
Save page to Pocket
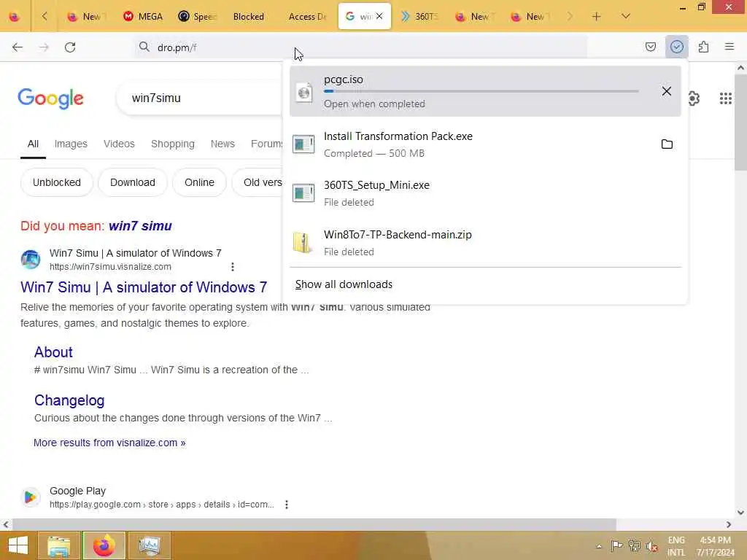[x=650, y=47]
